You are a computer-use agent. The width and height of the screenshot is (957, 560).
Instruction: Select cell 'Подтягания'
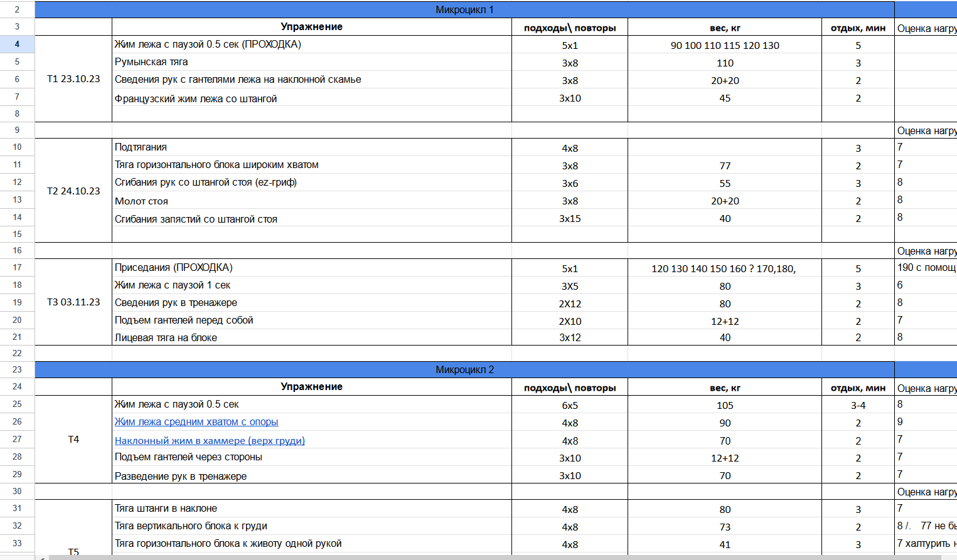click(x=312, y=147)
